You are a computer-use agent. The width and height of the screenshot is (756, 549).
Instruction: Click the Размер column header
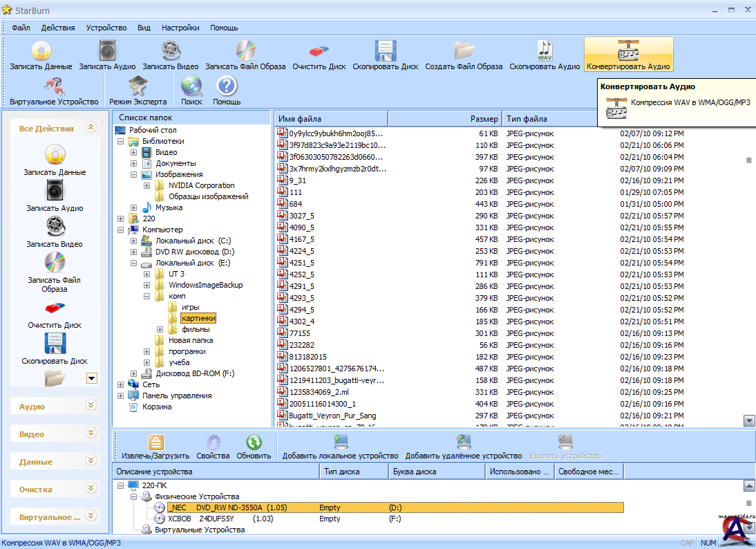(444, 119)
